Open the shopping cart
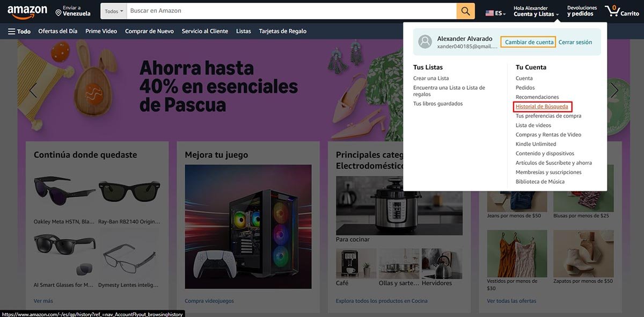644x317 pixels. pyautogui.click(x=621, y=11)
